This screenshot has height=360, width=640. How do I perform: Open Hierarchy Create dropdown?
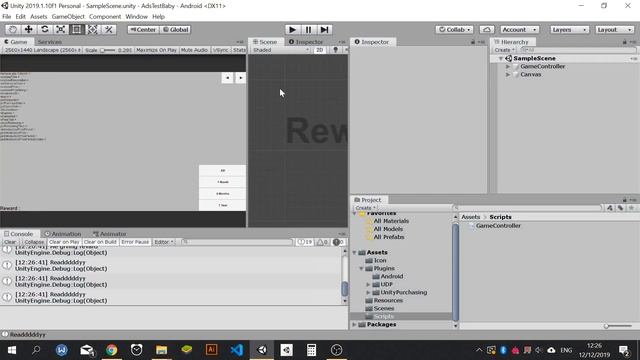coord(504,50)
